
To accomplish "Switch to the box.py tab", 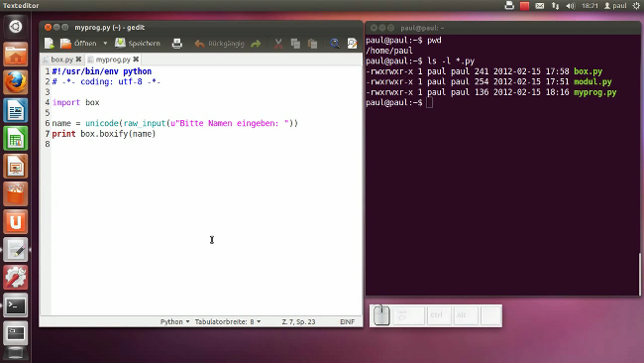I will pos(61,60).
